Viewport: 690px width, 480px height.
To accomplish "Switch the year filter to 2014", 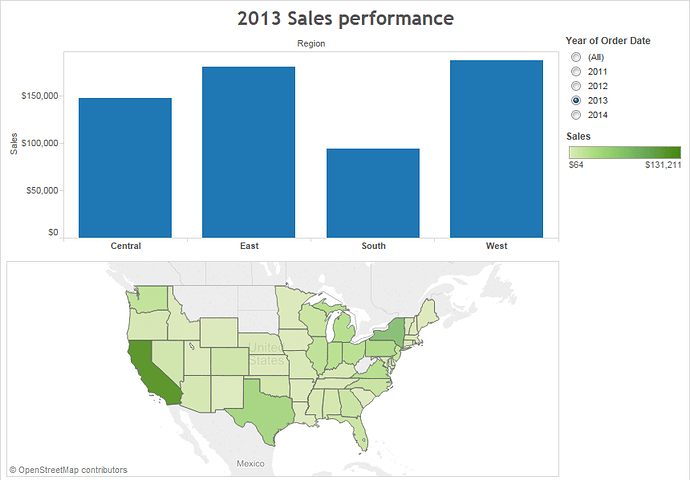I will [x=576, y=115].
